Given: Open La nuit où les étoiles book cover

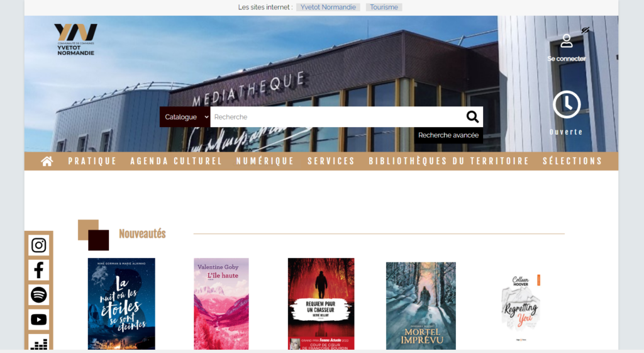Looking at the screenshot, I should tap(121, 304).
